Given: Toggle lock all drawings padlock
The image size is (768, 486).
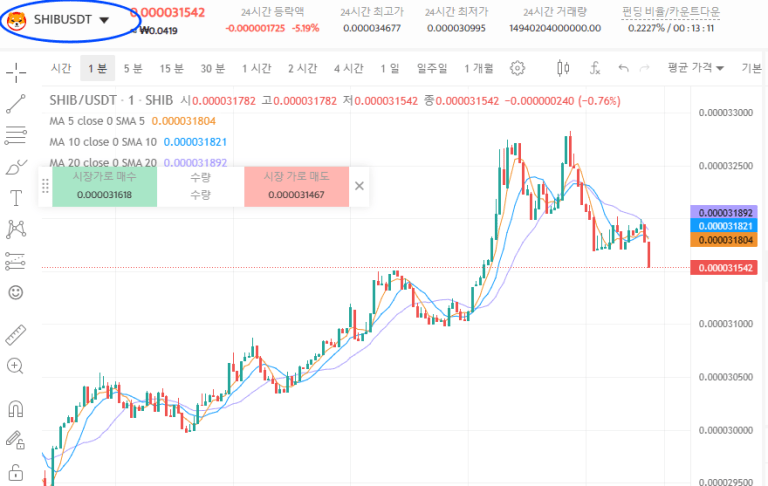Looking at the screenshot, I should (16, 470).
